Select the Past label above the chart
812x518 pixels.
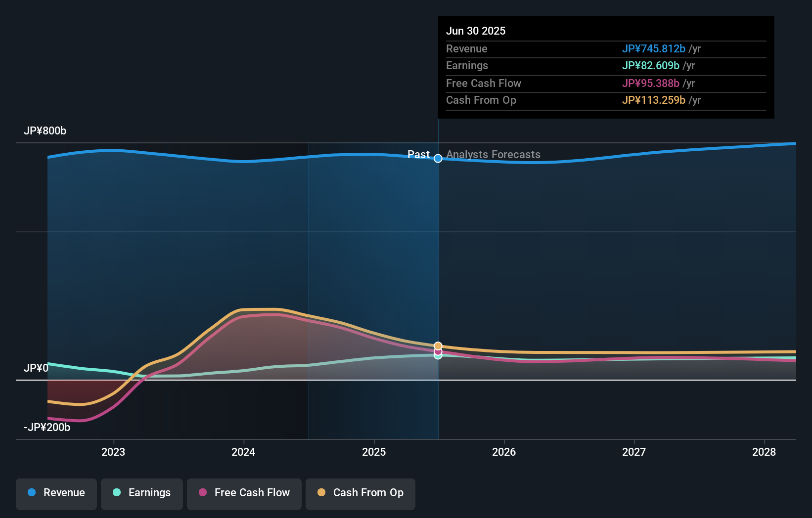pyautogui.click(x=418, y=154)
